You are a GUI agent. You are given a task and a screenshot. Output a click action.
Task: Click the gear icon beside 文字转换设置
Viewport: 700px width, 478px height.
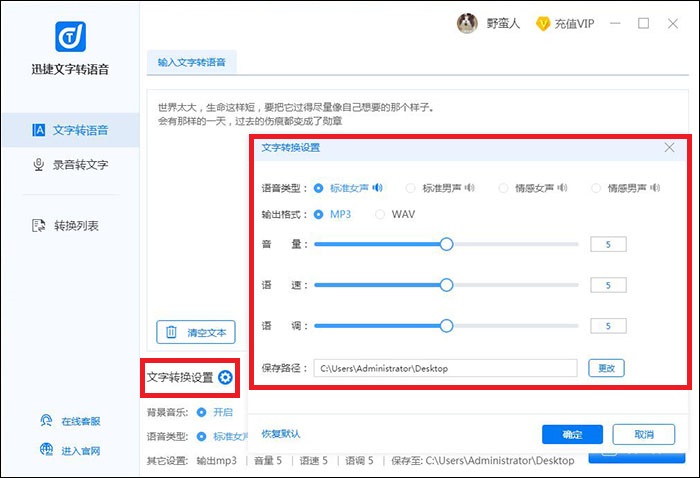(x=225, y=377)
